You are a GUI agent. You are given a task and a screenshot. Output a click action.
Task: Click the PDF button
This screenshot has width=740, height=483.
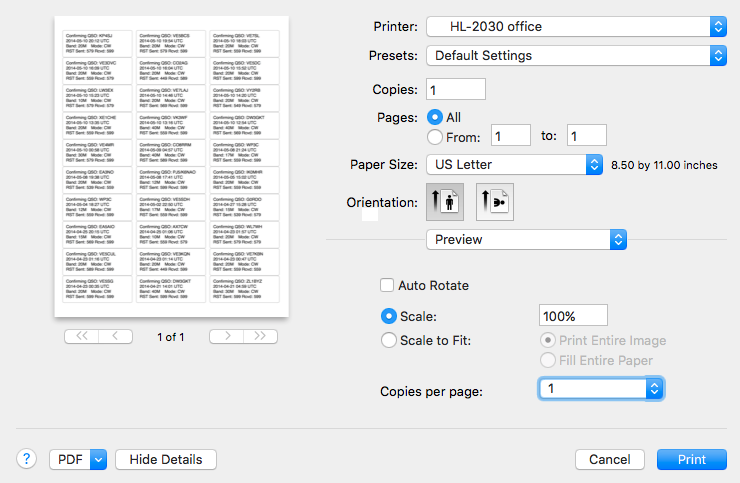(x=70, y=459)
